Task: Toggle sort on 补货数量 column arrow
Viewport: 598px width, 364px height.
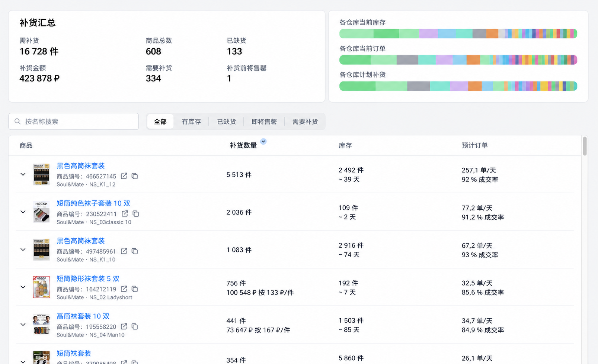Action: (263, 141)
